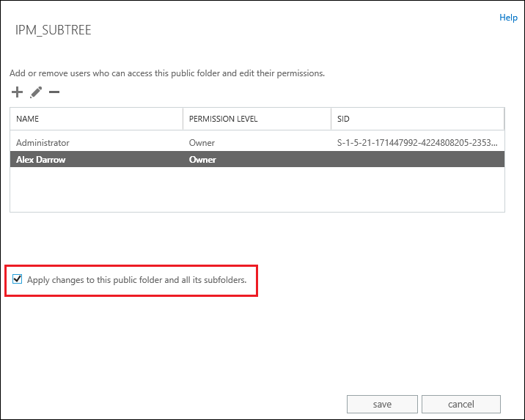Screen dimensions: 525x420
Task: Click the pencil icon to edit permissions
Action: (36, 92)
